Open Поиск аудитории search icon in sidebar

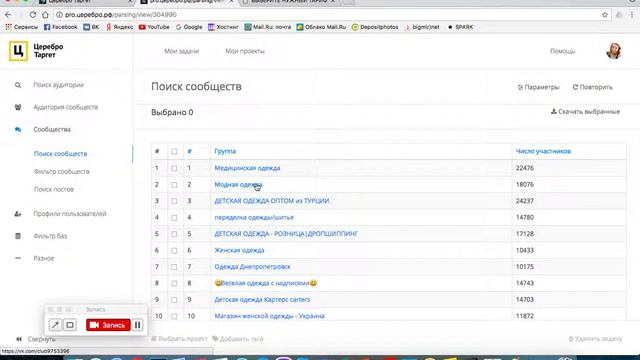(18, 85)
